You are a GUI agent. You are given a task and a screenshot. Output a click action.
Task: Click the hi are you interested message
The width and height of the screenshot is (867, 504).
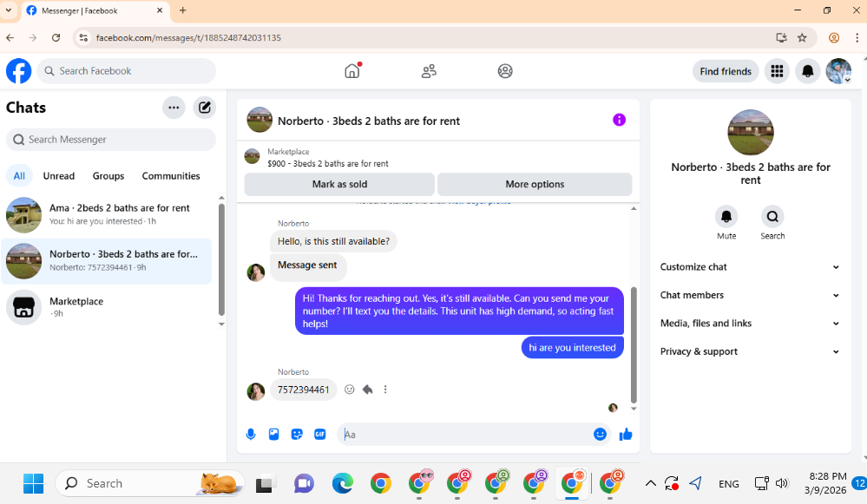click(x=572, y=348)
